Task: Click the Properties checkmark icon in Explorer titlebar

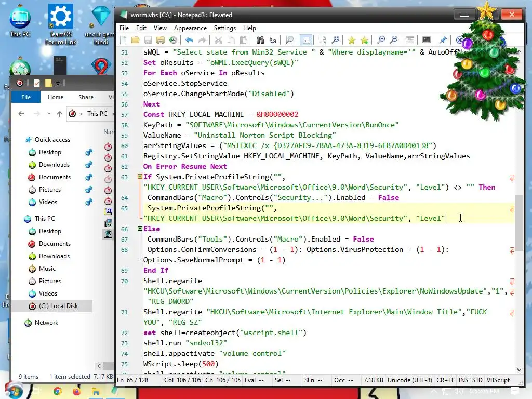Action: 37,83
